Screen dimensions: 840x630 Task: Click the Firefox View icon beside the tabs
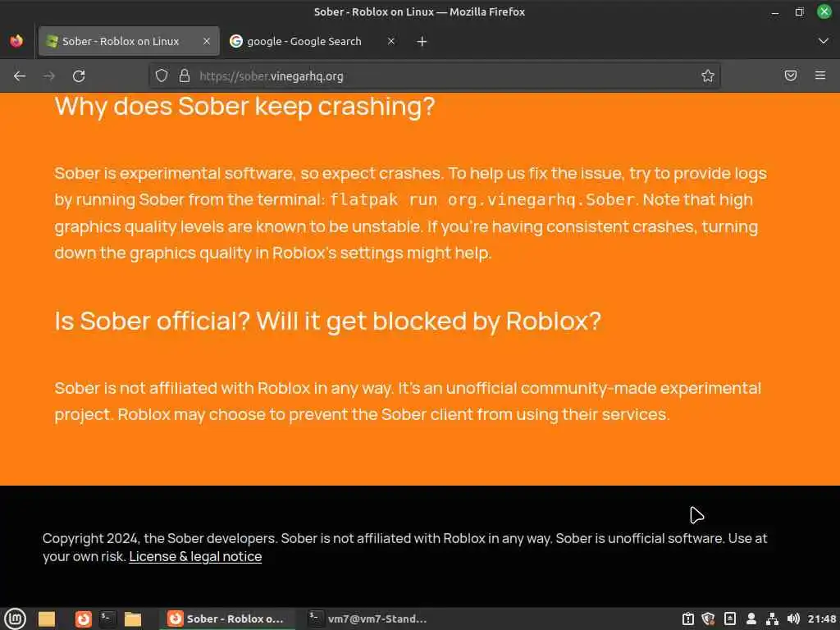click(16, 41)
